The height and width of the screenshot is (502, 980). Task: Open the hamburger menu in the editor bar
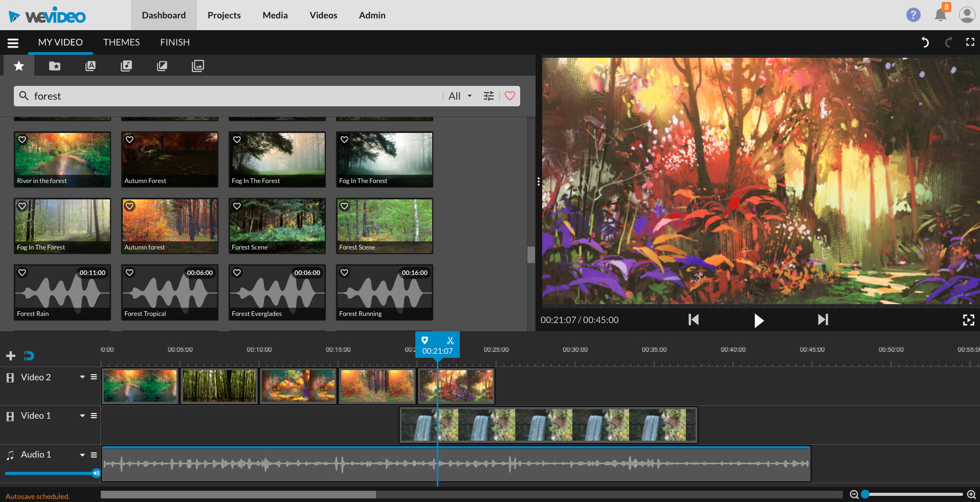[x=13, y=43]
